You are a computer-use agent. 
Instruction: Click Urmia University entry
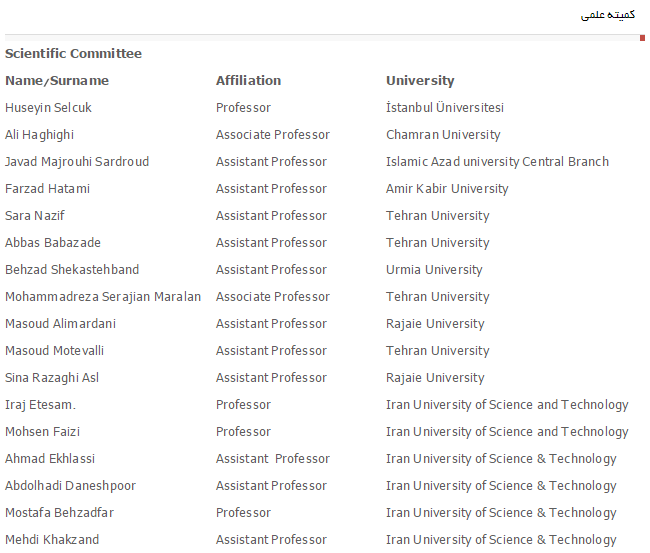pyautogui.click(x=434, y=270)
